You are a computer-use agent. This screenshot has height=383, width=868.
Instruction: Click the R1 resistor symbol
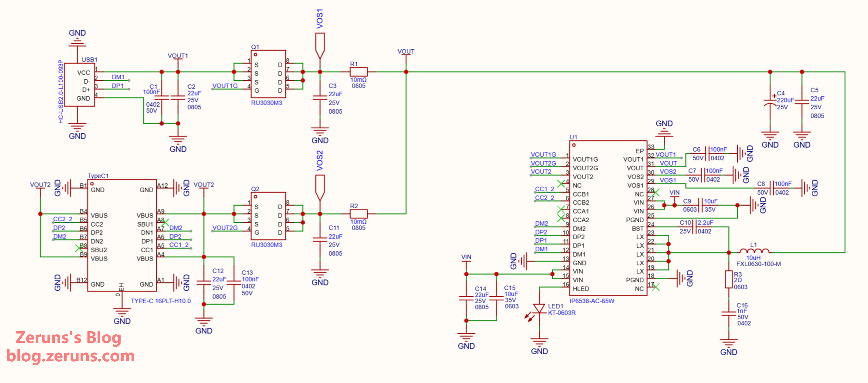[x=358, y=72]
